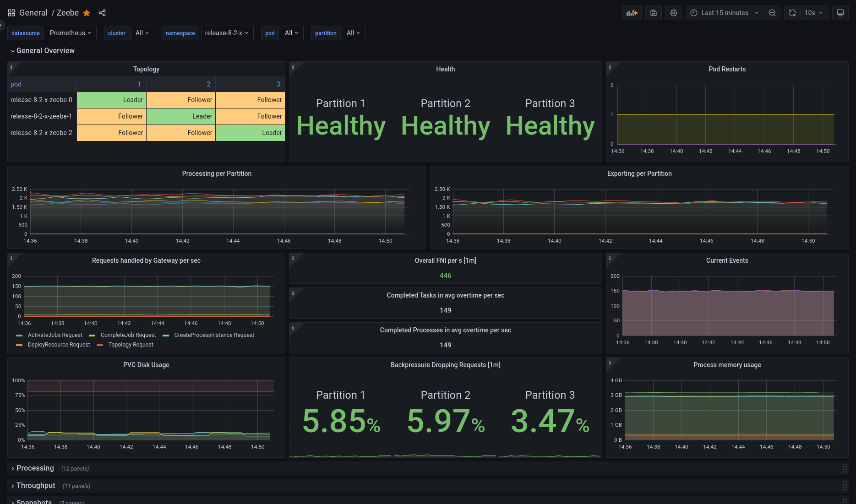This screenshot has width=856, height=504.
Task: Unstar the Zeebe dashboard
Action: tap(87, 13)
